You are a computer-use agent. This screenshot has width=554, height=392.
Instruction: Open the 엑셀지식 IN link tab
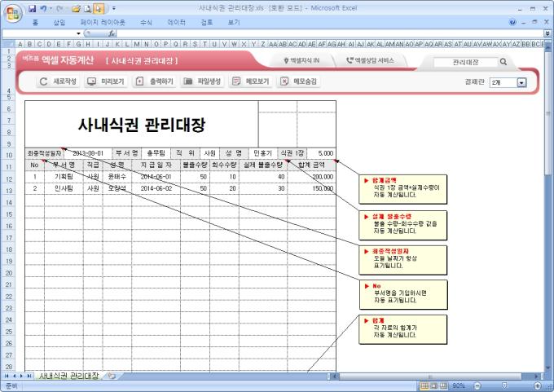coord(301,61)
